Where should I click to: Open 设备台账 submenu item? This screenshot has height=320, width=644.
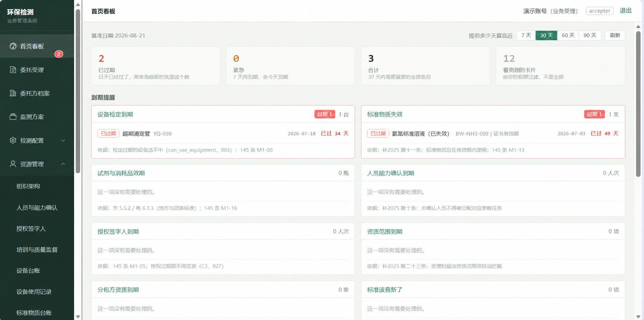[28, 270]
